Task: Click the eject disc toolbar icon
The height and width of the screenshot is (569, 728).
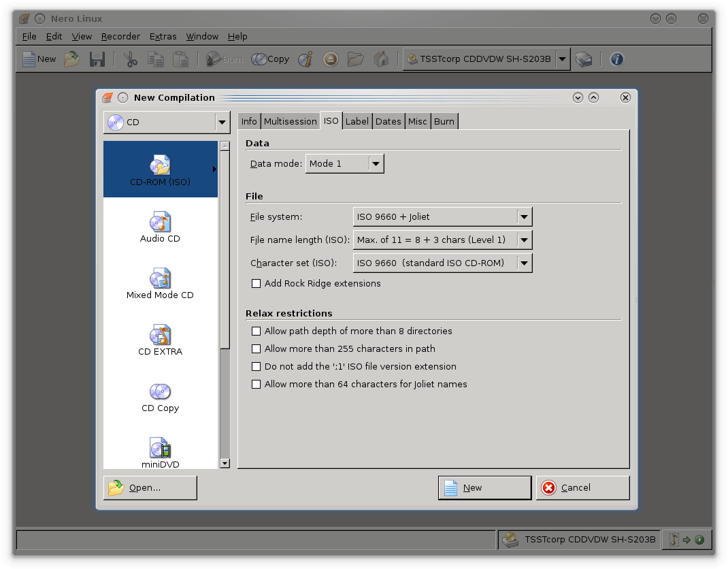Action: [x=330, y=59]
